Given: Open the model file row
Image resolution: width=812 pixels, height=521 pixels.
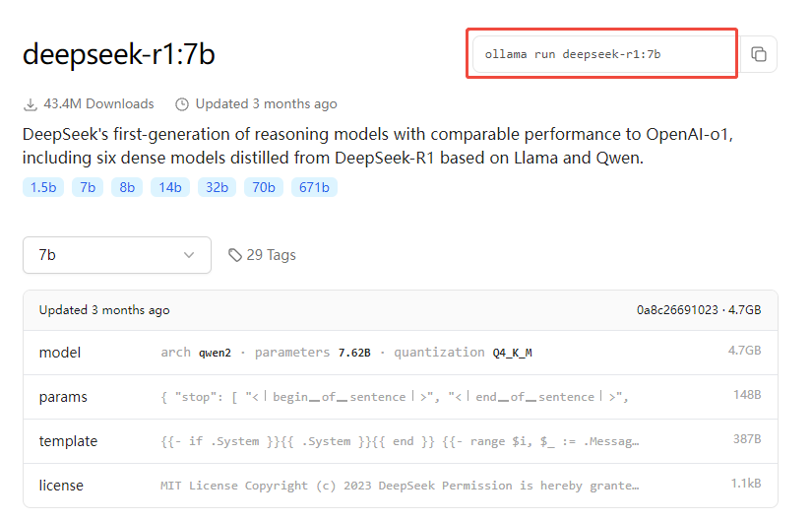Looking at the screenshot, I should [x=401, y=353].
